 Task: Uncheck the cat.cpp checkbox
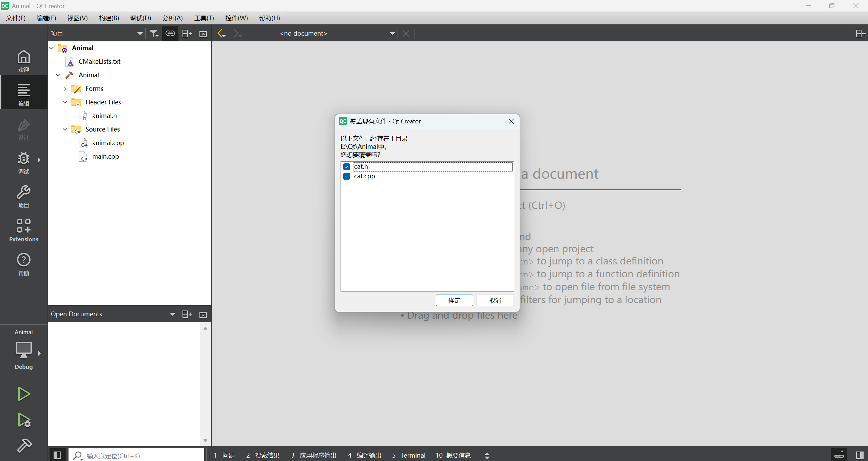[x=346, y=176]
